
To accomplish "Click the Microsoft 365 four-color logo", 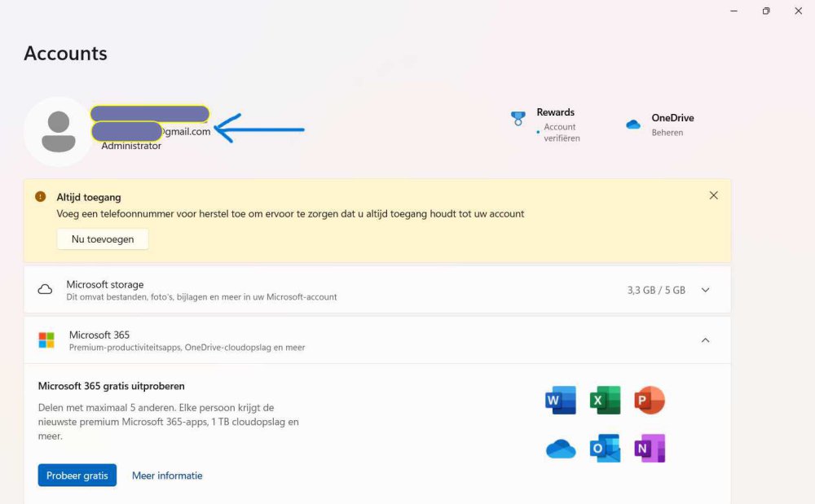I will click(x=46, y=340).
